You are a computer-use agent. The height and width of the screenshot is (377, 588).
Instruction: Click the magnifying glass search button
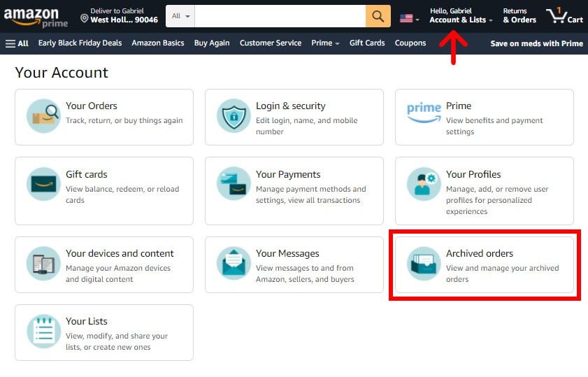point(378,16)
